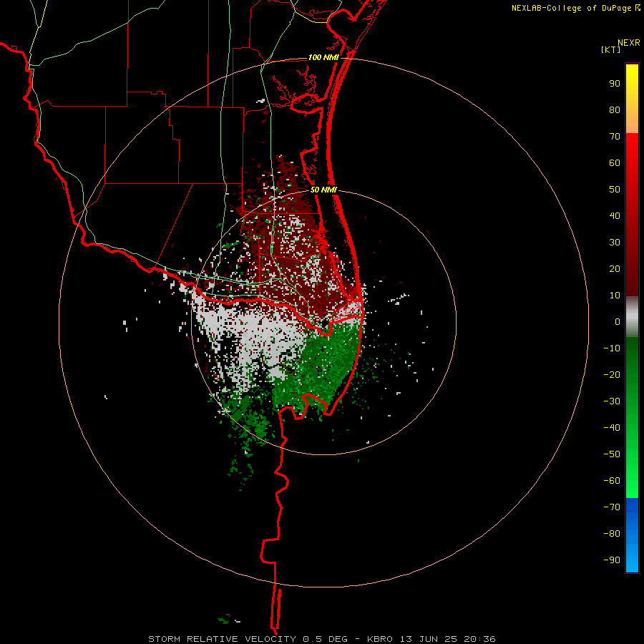Click the 90 value on the velocity scale
The width and height of the screenshot is (644, 644).
click(x=615, y=84)
